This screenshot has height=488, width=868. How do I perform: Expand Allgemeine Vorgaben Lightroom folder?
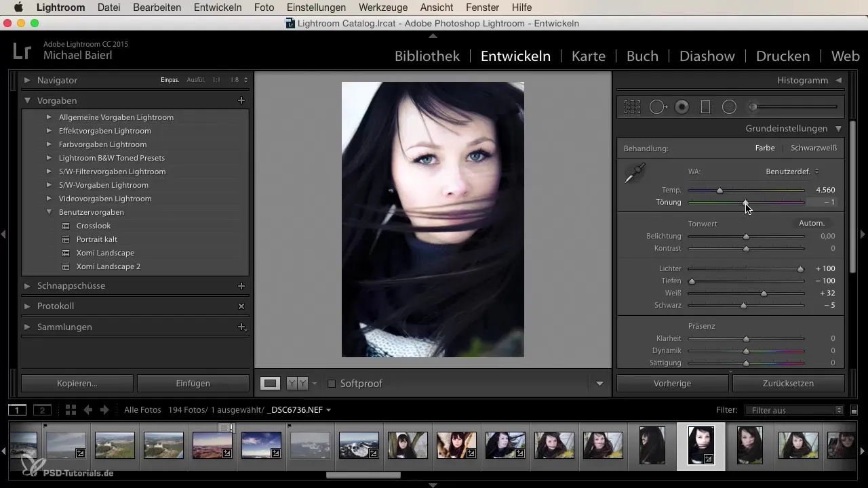click(x=49, y=117)
